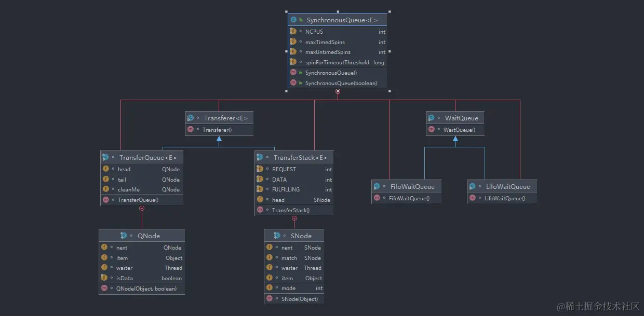
Task: Click the field icon beside NCPUS
Action: (293, 32)
